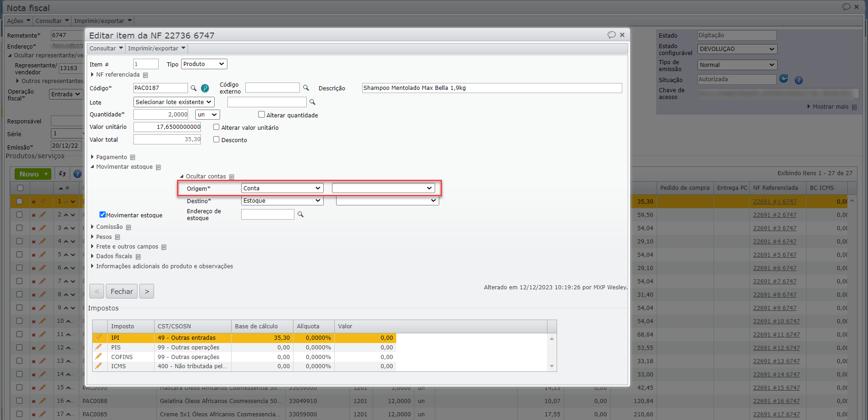The width and height of the screenshot is (868, 420).
Task: Tick the Desconto checkbox
Action: point(216,139)
